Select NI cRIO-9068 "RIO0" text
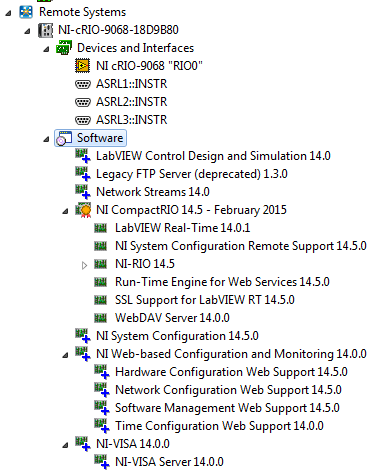This screenshot has width=383, height=471. click(x=149, y=66)
